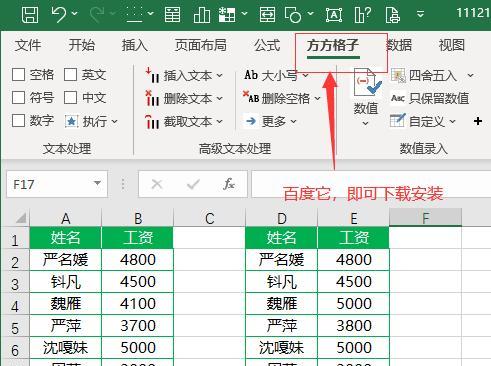The height and width of the screenshot is (366, 491).
Task: Click the chart help question icon
Action: pos(363,14)
